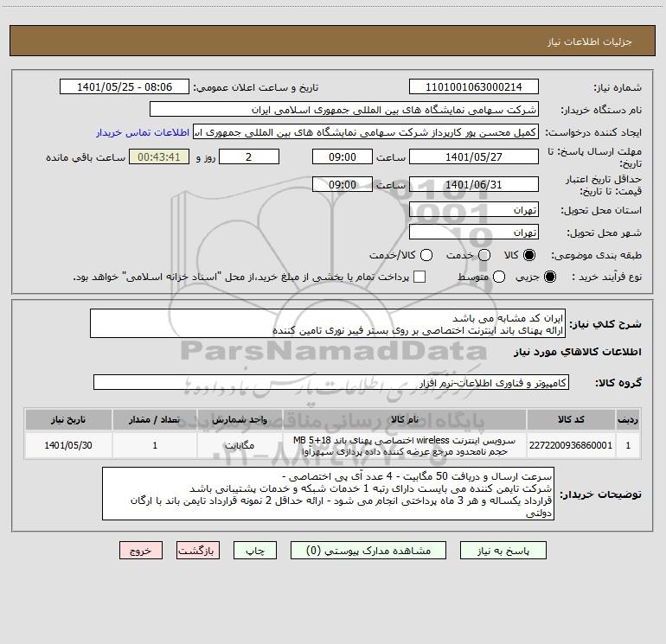Click the نام کالا column header
Viewport: 666px width, 644px height.
coord(405,419)
